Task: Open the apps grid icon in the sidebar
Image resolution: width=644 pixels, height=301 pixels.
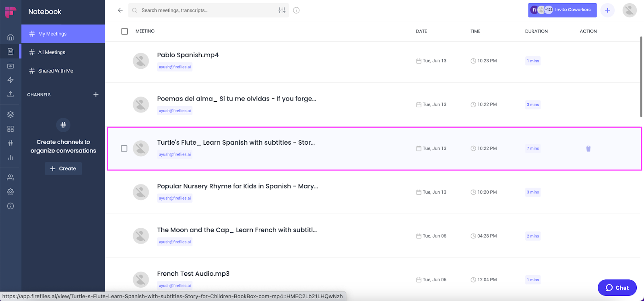Action: point(10,129)
